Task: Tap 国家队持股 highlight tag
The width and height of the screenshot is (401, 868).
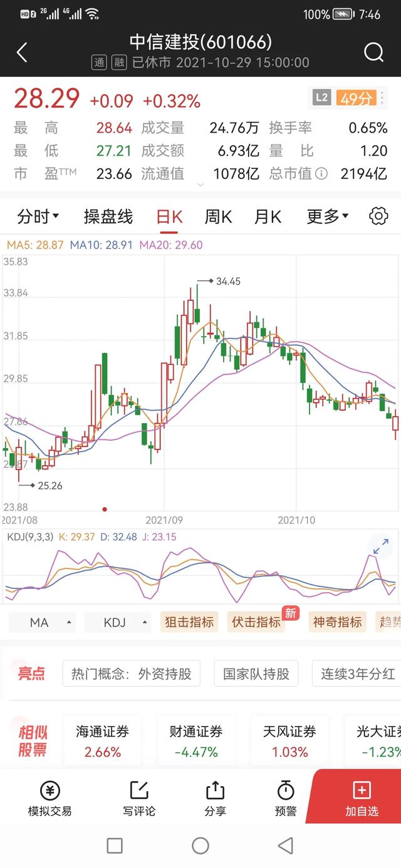Action: tap(256, 674)
